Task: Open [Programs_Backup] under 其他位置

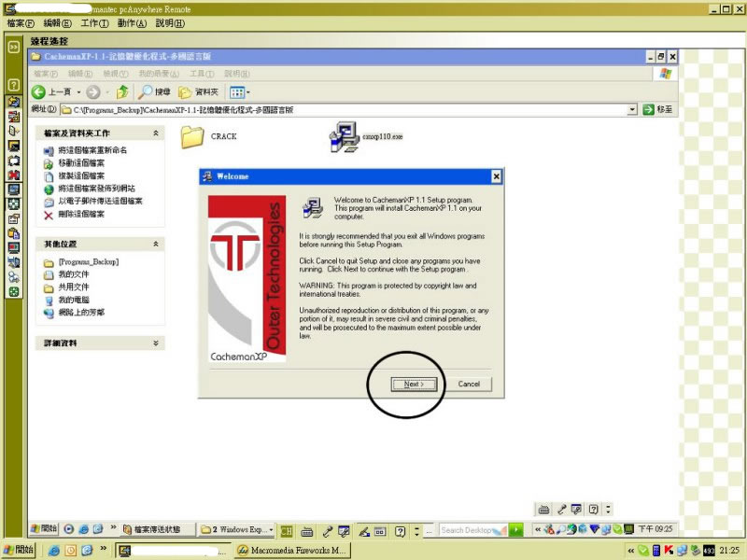Action: (x=88, y=262)
